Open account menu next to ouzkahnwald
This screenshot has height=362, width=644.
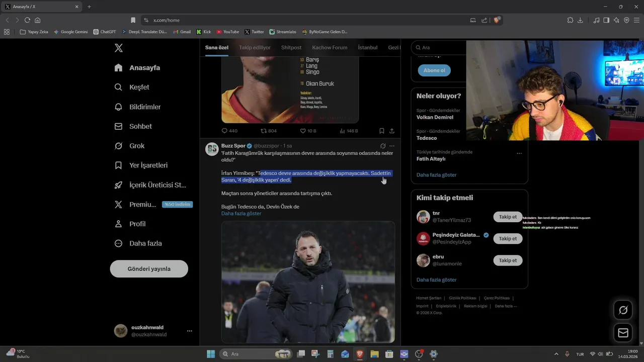coord(190,331)
